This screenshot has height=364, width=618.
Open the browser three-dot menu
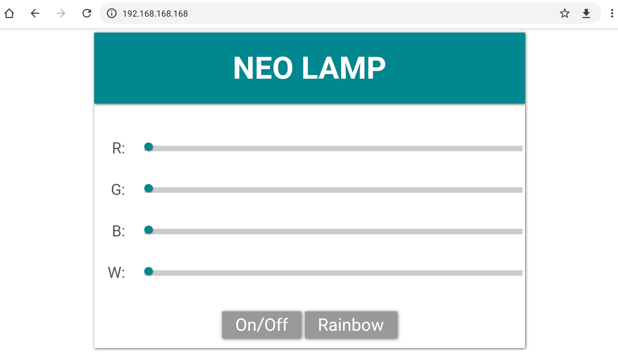[x=612, y=13]
